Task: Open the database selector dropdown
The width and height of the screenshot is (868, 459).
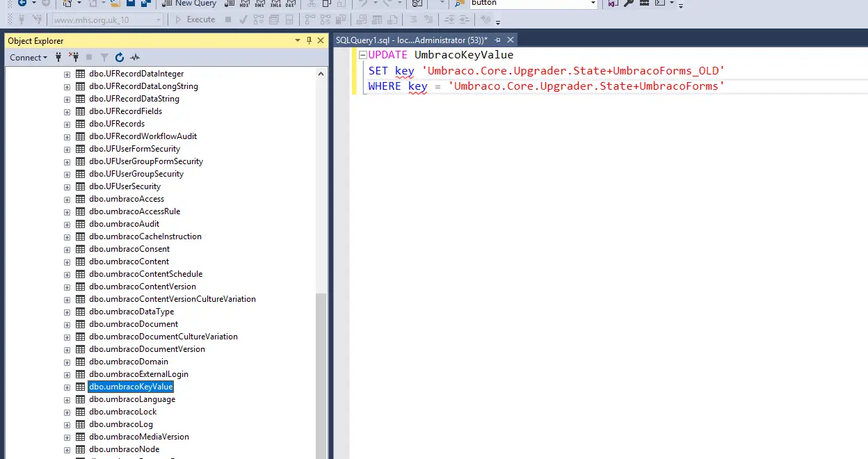Action: (x=159, y=20)
